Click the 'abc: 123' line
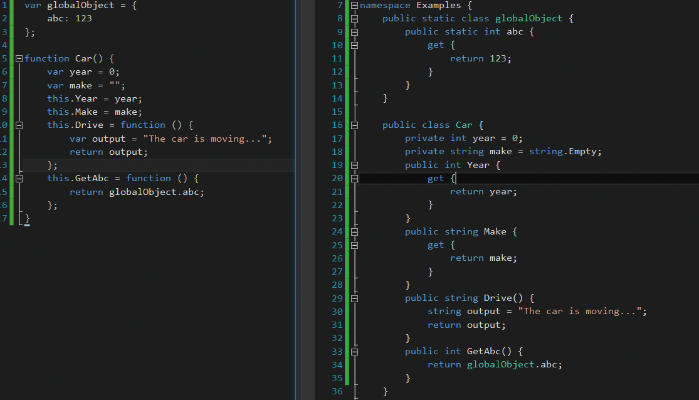 (70, 18)
